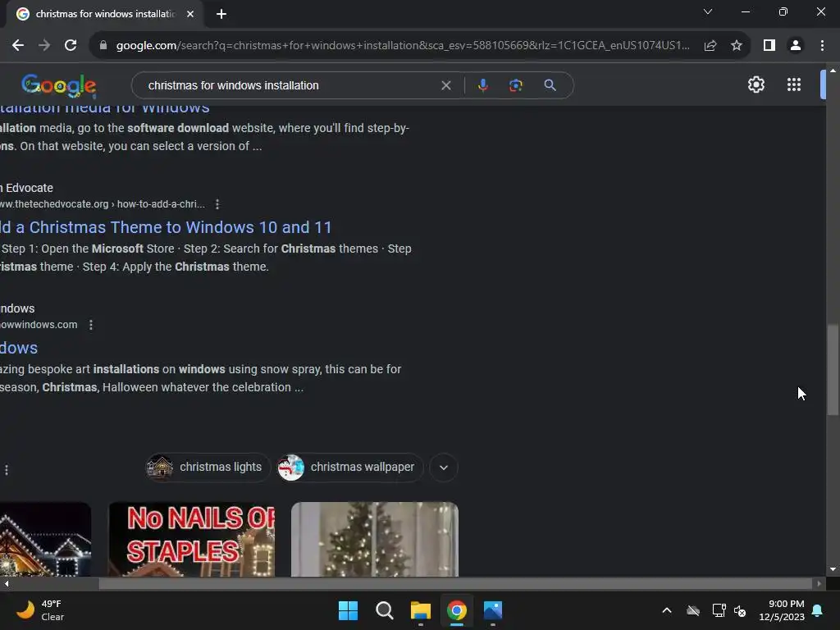Open more options for the owwindows.com result

[91, 325]
